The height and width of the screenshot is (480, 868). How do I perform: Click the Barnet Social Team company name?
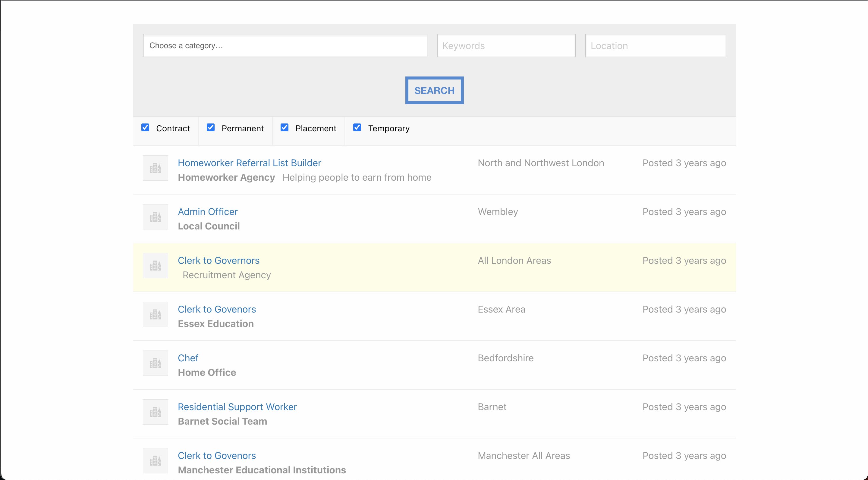[222, 422]
